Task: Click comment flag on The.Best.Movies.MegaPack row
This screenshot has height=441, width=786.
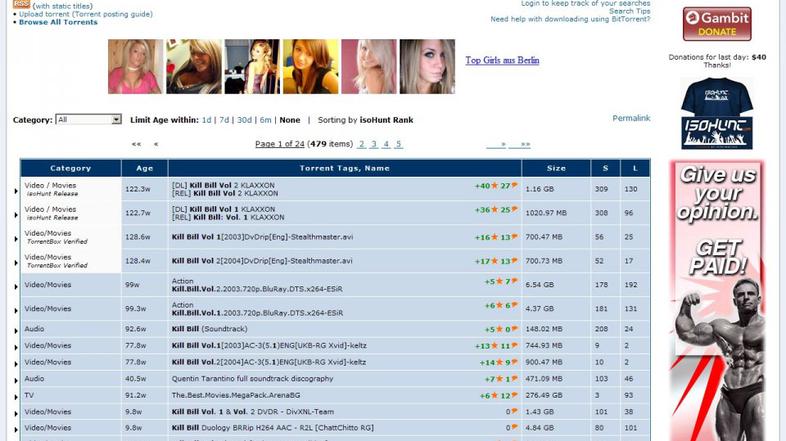Action: [x=514, y=395]
